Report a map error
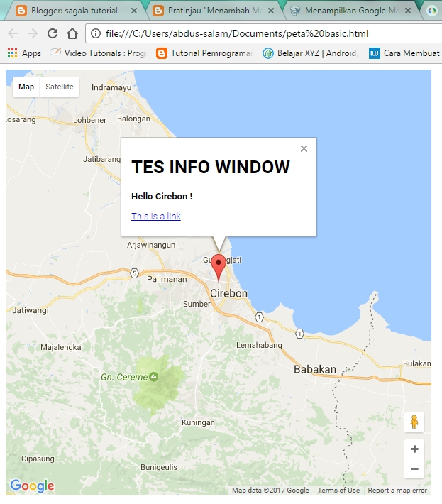 pos(397,491)
